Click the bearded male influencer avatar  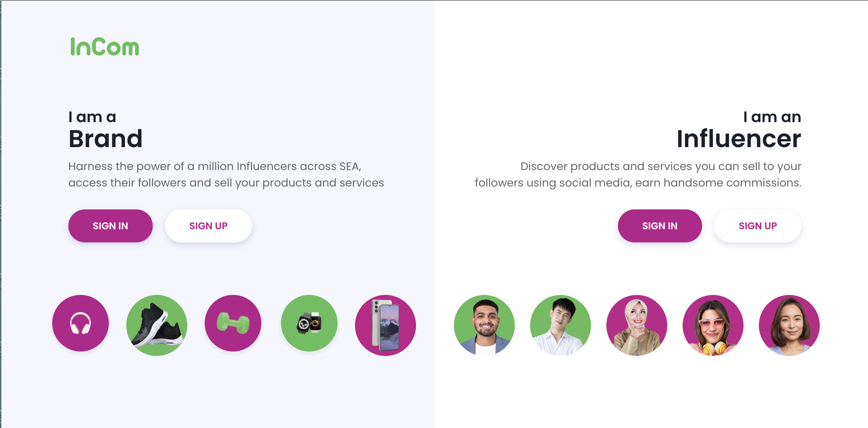(x=485, y=325)
